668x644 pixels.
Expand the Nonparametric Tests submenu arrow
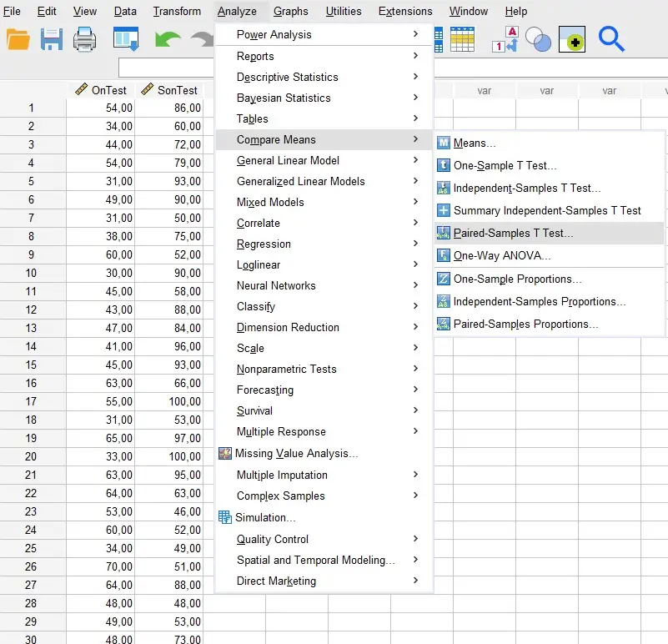click(416, 368)
